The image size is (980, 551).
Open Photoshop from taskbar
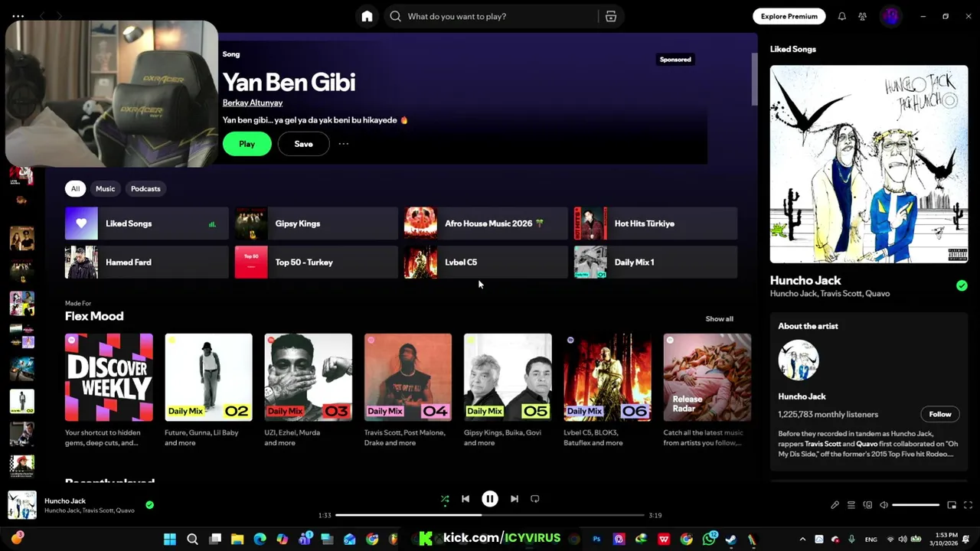point(596,539)
